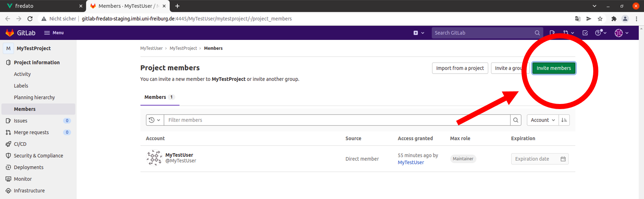Open the Menu hamburger button
The width and height of the screenshot is (644, 199).
coord(54,33)
